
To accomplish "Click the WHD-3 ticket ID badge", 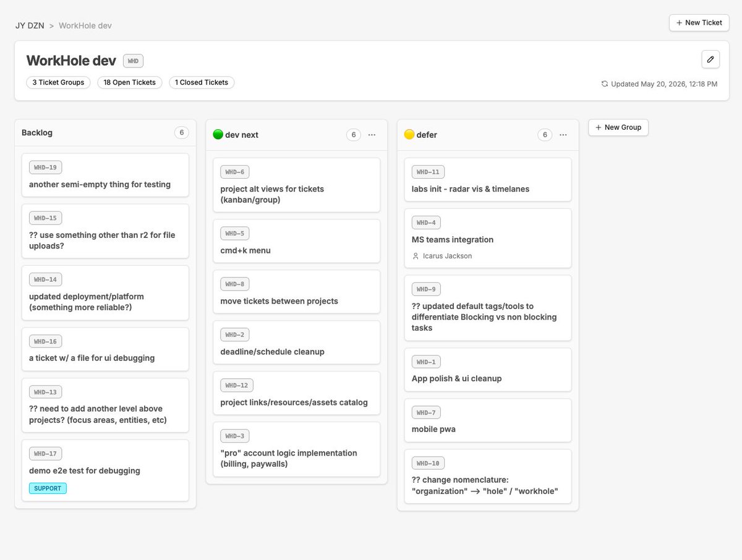I will pyautogui.click(x=234, y=436).
